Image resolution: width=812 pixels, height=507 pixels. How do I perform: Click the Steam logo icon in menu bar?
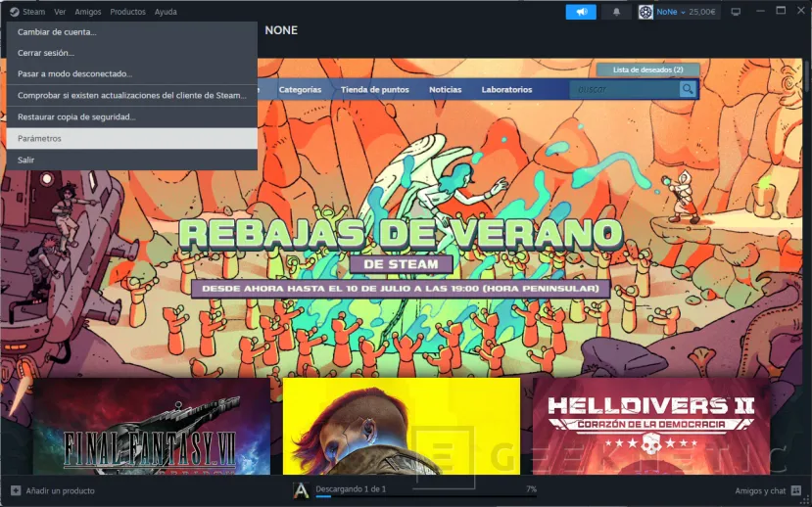point(15,12)
